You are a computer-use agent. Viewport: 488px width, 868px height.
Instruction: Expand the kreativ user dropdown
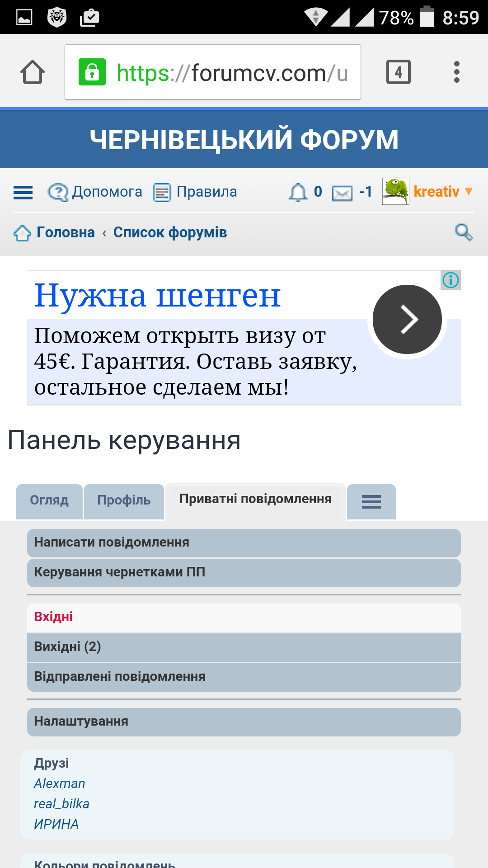click(x=436, y=192)
